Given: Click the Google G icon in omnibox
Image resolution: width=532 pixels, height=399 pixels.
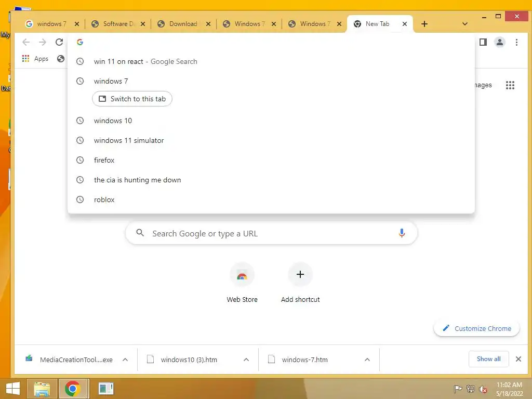Looking at the screenshot, I should click(80, 42).
